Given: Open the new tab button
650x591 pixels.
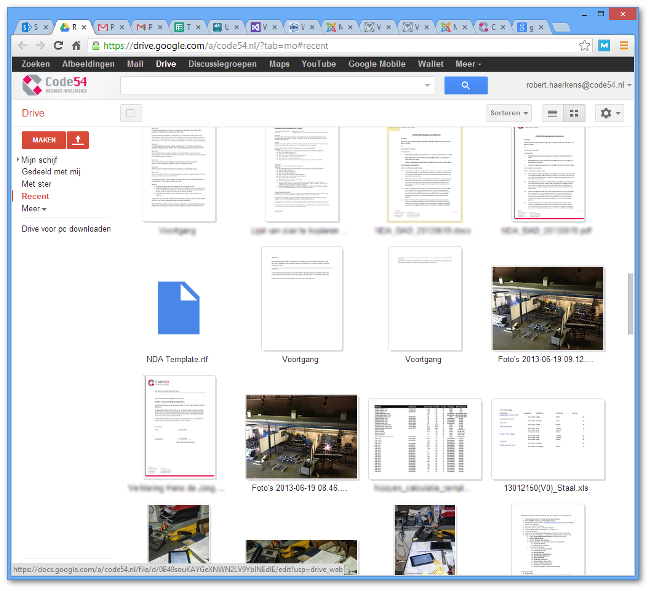Looking at the screenshot, I should click(561, 28).
